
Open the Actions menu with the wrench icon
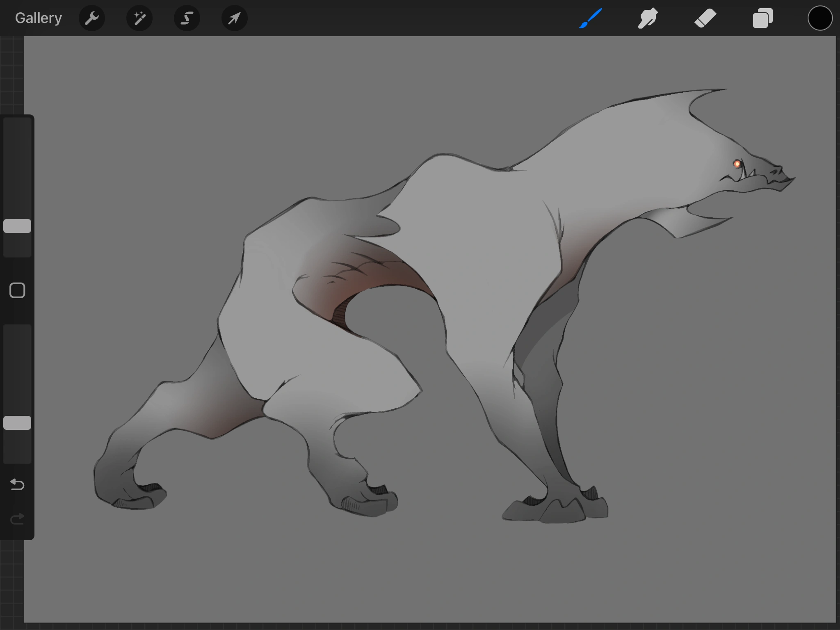[92, 18]
